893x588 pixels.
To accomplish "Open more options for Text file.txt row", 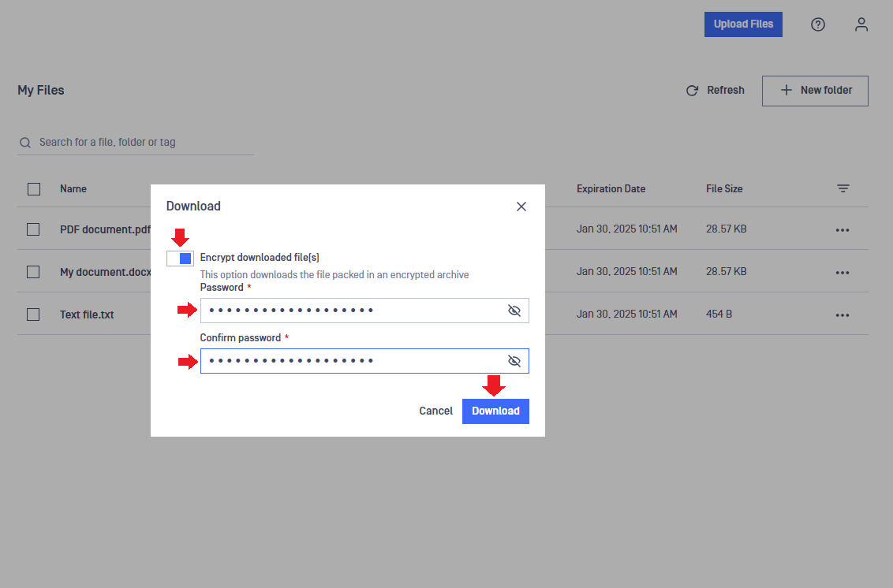I will (843, 315).
